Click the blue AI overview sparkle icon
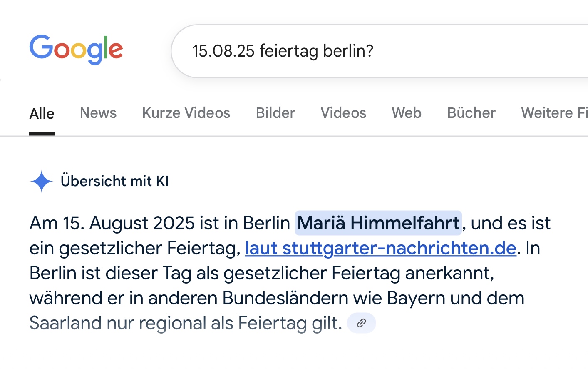 click(x=42, y=182)
